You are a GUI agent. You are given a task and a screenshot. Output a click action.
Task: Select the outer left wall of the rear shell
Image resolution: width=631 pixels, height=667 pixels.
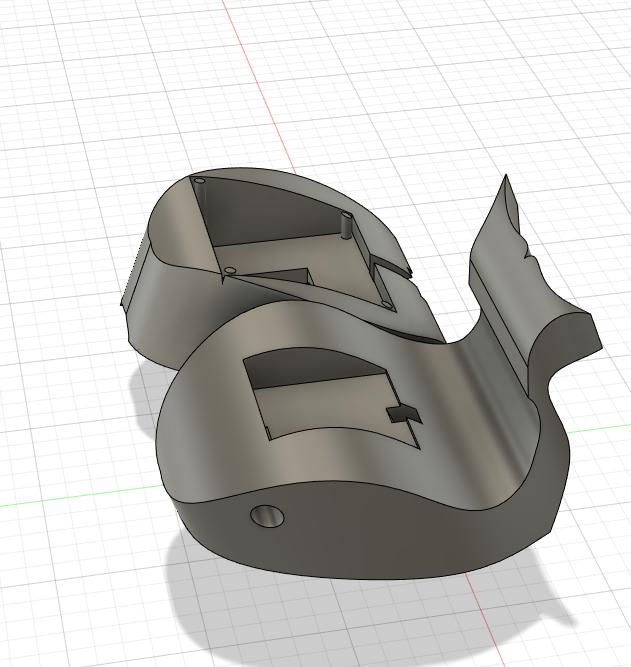click(165, 300)
